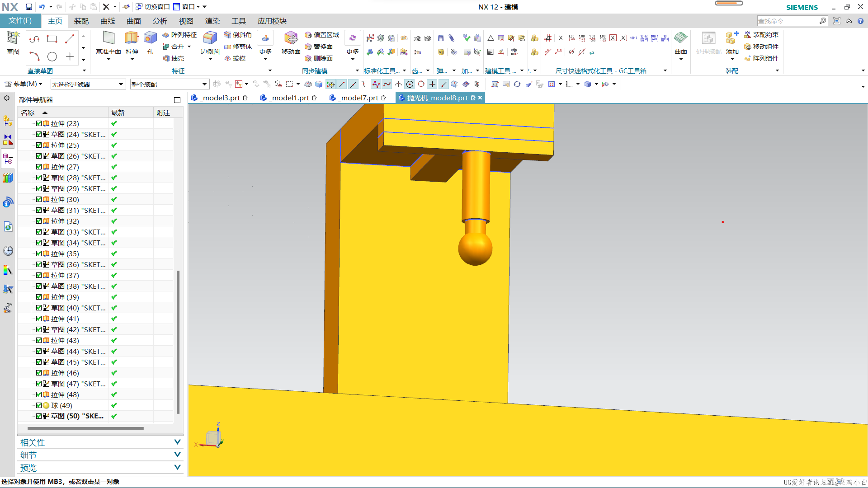Switch to the 装配 ribbon tab
This screenshot has height=488, width=868.
[81, 21]
